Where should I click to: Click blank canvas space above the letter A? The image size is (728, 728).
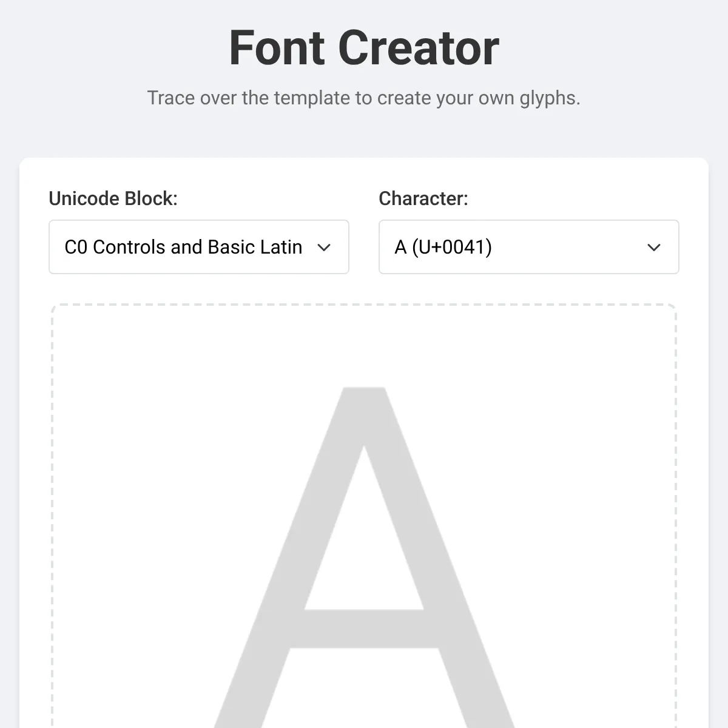(x=364, y=346)
